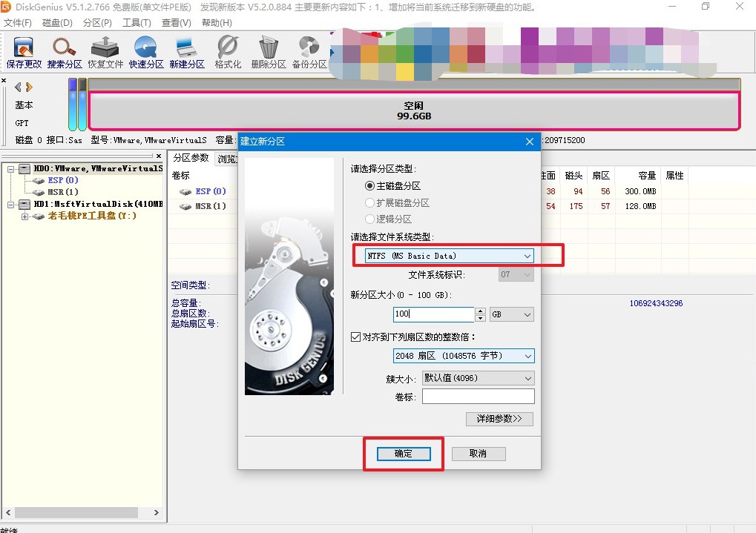Image resolution: width=756 pixels, height=533 pixels.
Task: Start Quick Partition (快速分区) from toolbar
Action: click(x=145, y=52)
